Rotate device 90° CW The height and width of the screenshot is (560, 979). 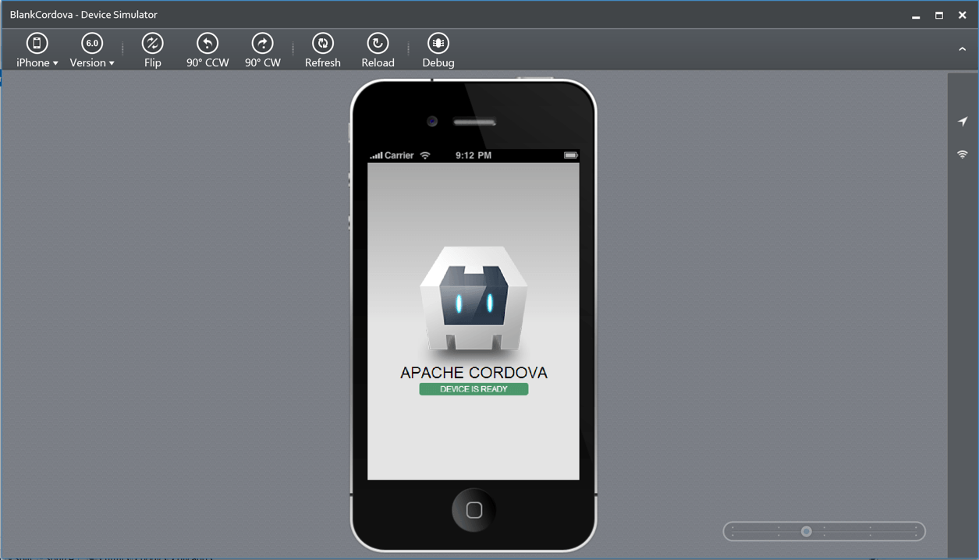pos(263,51)
